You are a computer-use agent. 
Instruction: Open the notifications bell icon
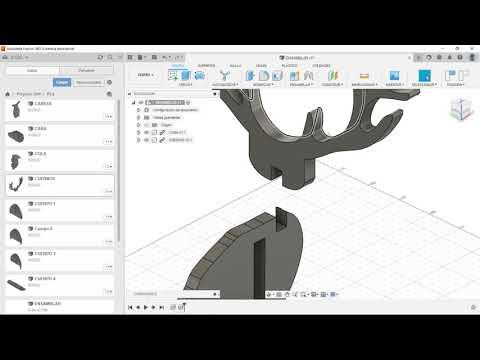pyautogui.click(x=449, y=57)
